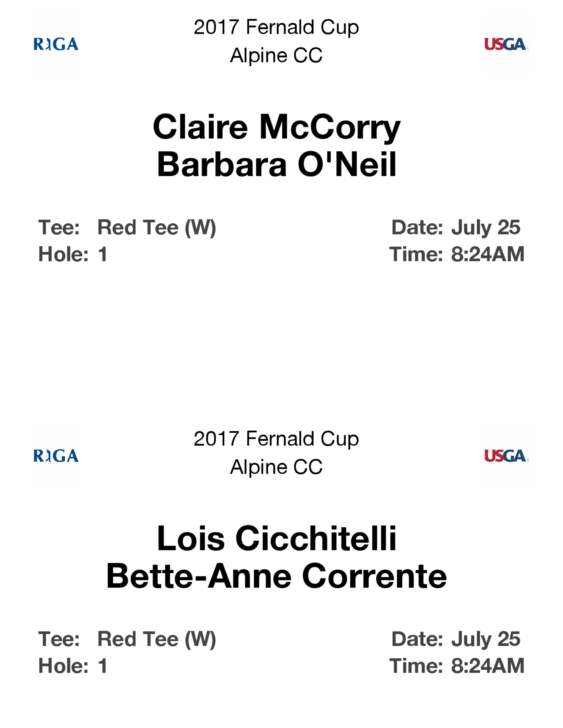
Task: Click the USGA logo on Lois Cicchitelli's card
Action: (x=505, y=456)
